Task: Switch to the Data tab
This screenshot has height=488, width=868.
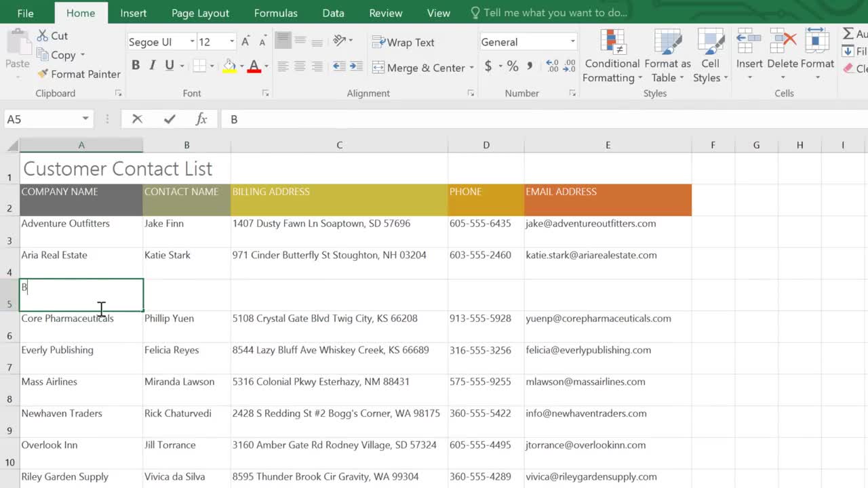Action: tap(333, 13)
